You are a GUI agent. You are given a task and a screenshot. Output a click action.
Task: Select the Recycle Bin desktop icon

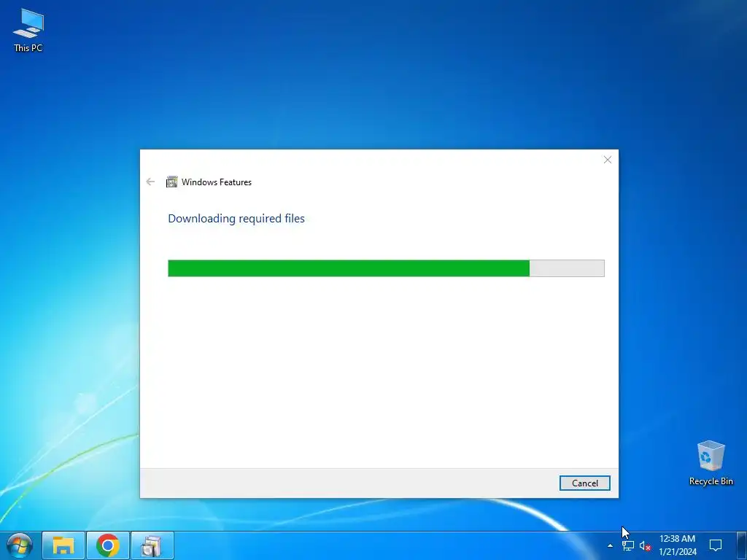[x=711, y=463]
